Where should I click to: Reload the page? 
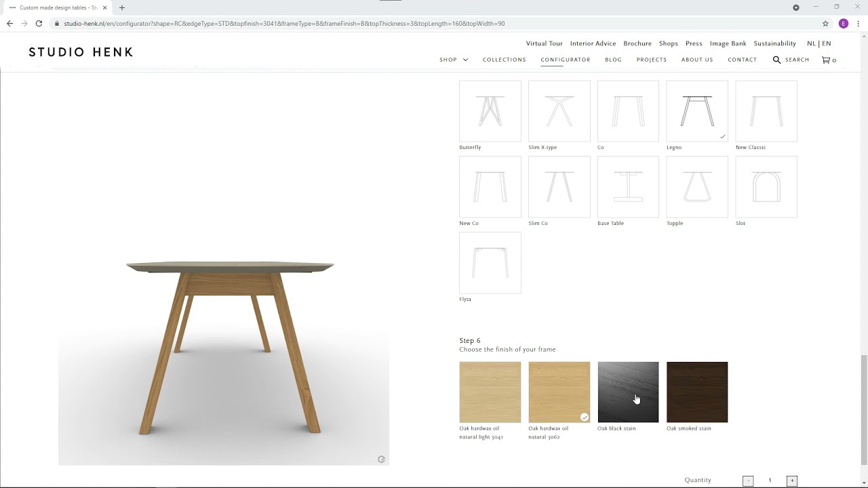(x=39, y=23)
